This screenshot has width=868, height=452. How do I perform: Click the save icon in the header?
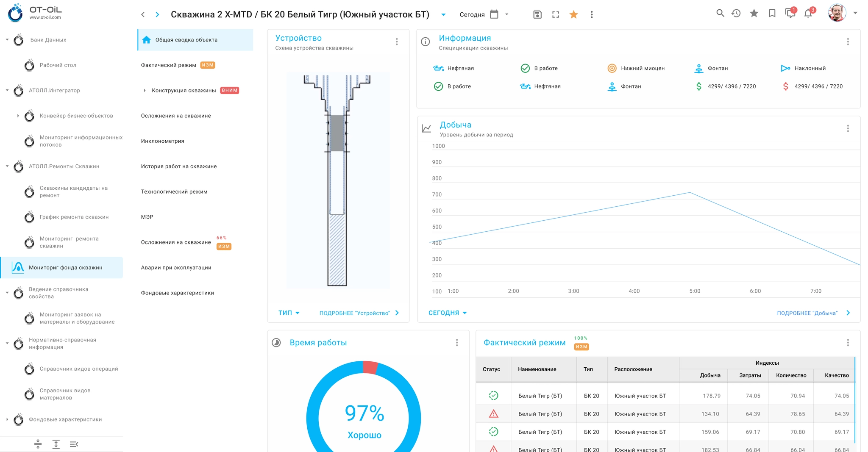(537, 14)
